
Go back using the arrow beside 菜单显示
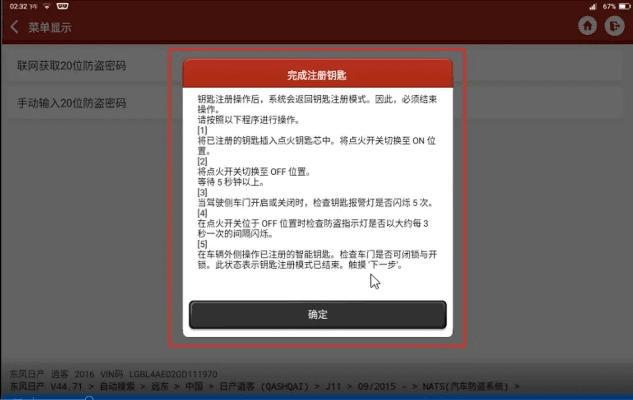[15, 27]
